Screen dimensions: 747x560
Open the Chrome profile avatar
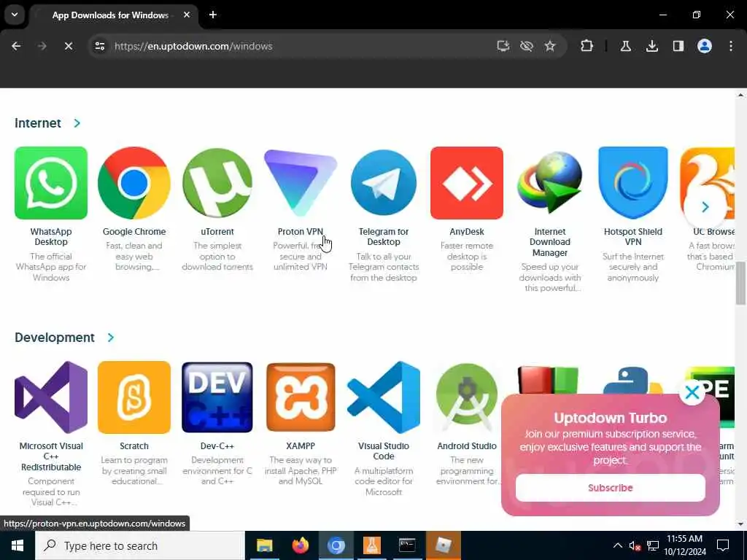pyautogui.click(x=704, y=46)
